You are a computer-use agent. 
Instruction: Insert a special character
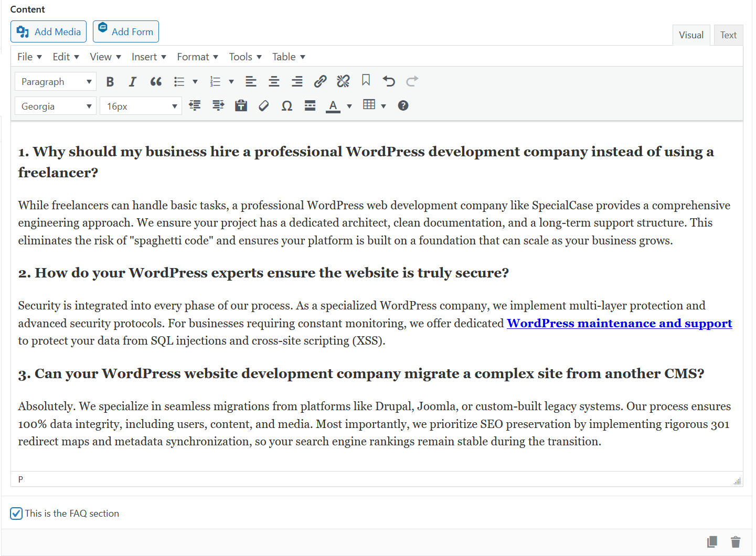pyautogui.click(x=286, y=105)
